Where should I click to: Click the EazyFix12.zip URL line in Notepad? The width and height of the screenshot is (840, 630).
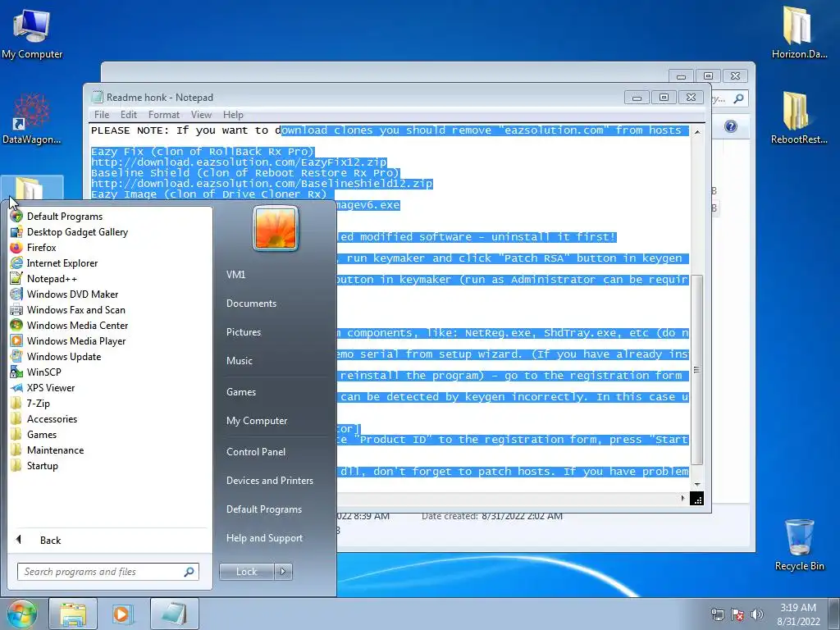(239, 162)
